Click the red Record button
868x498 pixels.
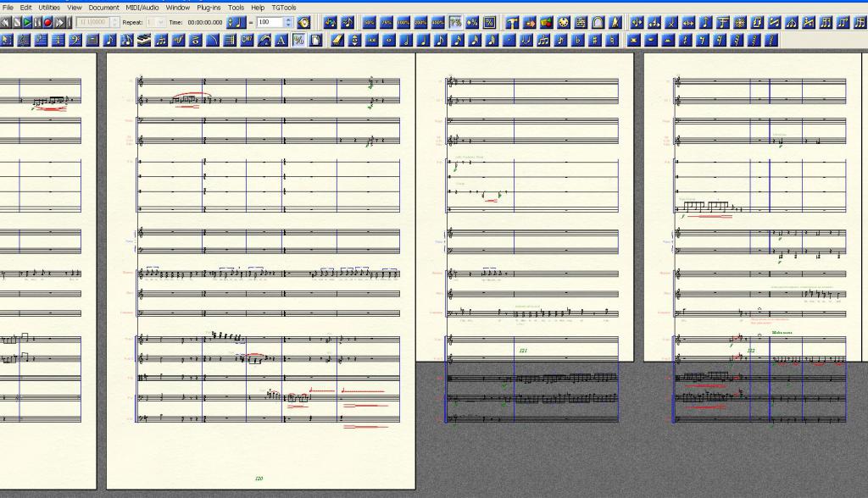tap(48, 22)
